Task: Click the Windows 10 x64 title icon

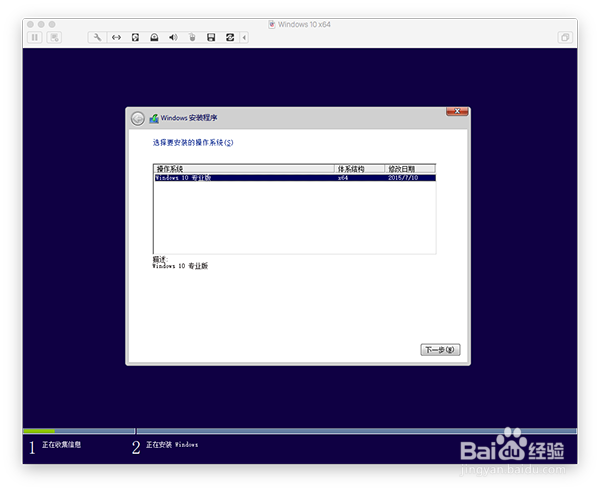Action: tap(272, 24)
